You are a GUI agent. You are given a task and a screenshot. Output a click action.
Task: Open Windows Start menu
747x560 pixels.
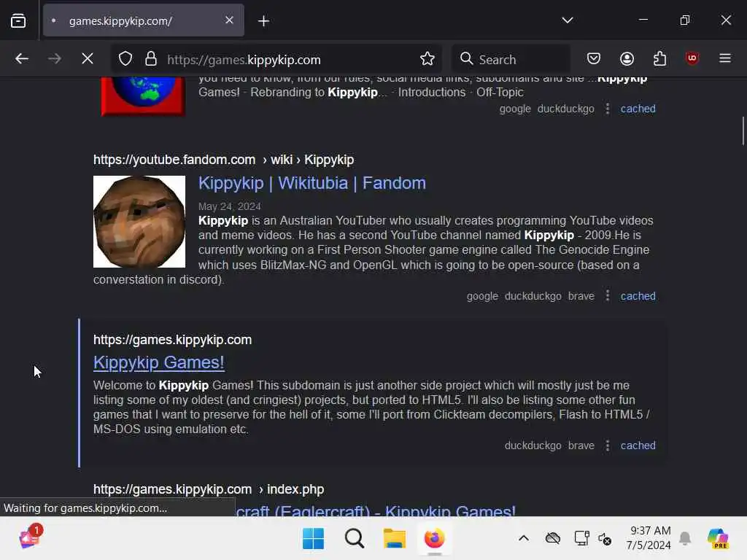pos(313,539)
